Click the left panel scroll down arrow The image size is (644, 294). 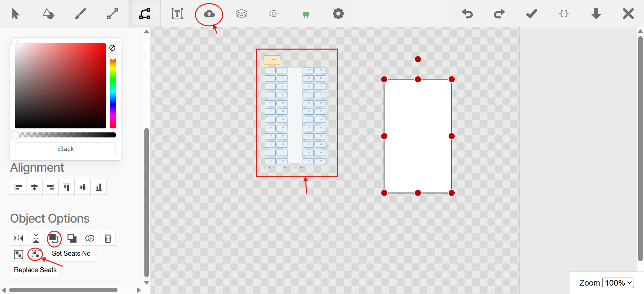[146, 282]
